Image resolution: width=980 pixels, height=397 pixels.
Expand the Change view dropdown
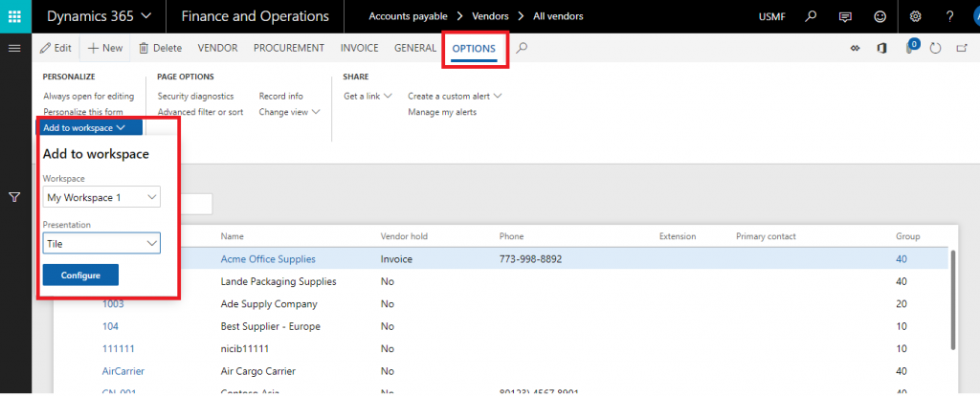point(289,112)
